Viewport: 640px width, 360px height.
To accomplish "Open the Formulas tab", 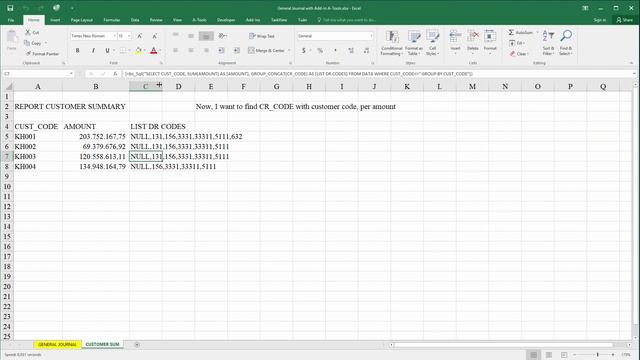I will click(x=111, y=20).
